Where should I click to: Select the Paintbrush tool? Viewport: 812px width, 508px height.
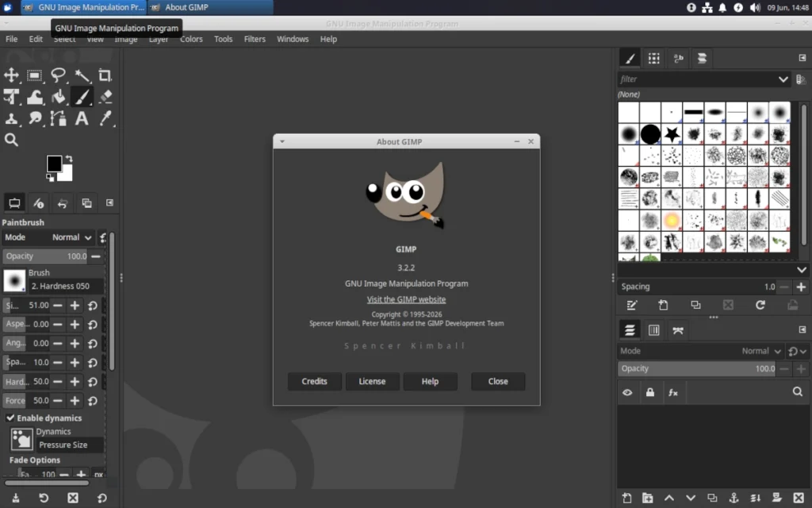82,97
